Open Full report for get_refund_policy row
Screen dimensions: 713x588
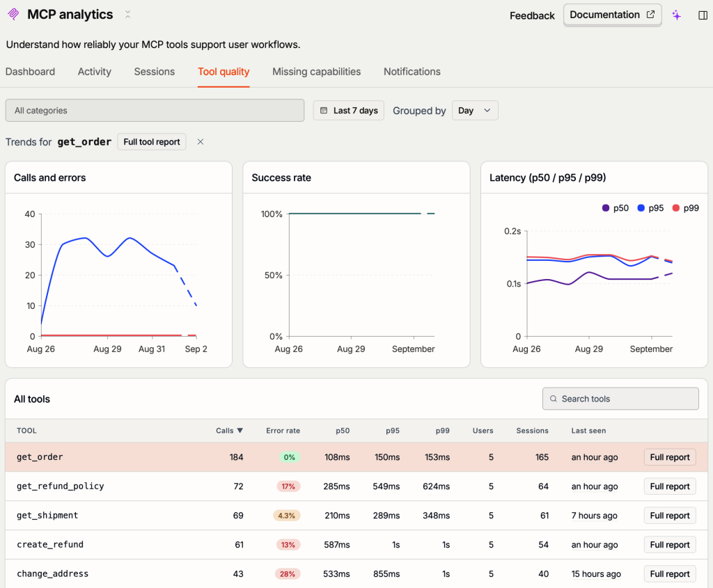(669, 486)
